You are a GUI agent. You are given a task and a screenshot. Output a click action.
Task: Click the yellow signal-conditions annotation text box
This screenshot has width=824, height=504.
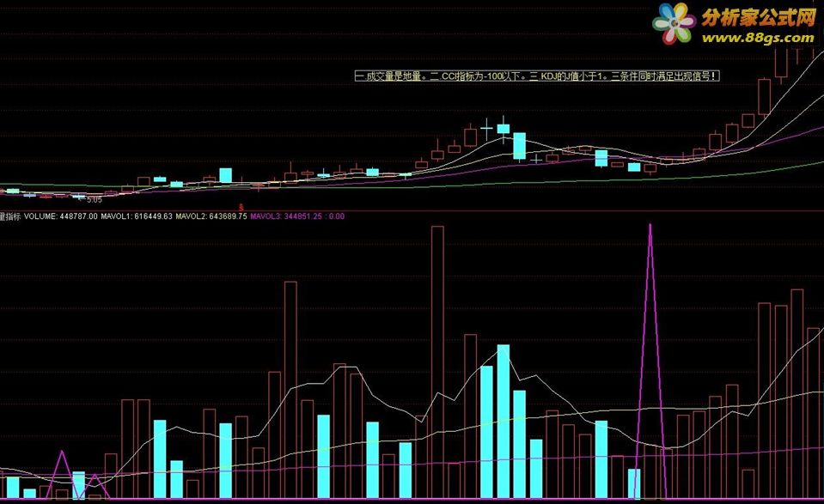coord(536,76)
